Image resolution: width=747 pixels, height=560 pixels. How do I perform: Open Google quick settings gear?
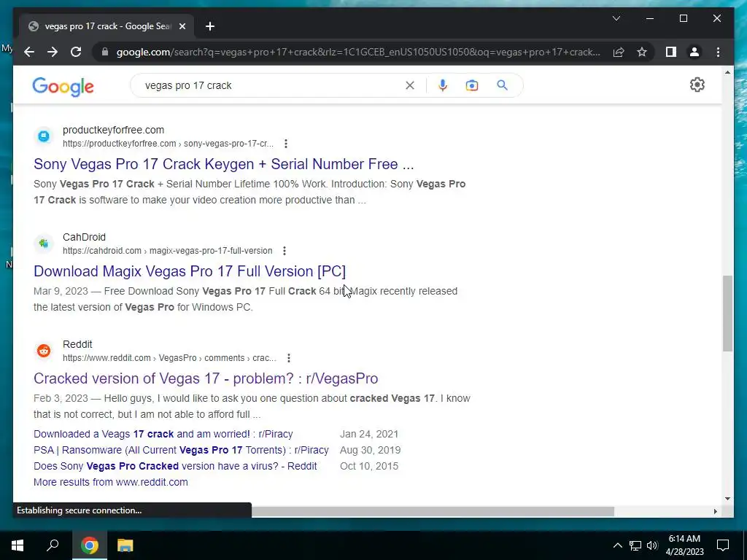[697, 85]
